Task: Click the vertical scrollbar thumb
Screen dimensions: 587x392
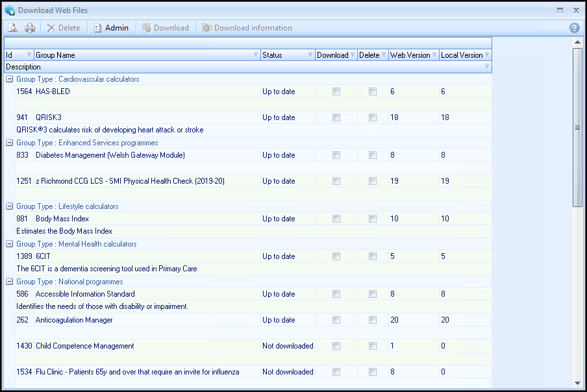Action: pos(577,127)
